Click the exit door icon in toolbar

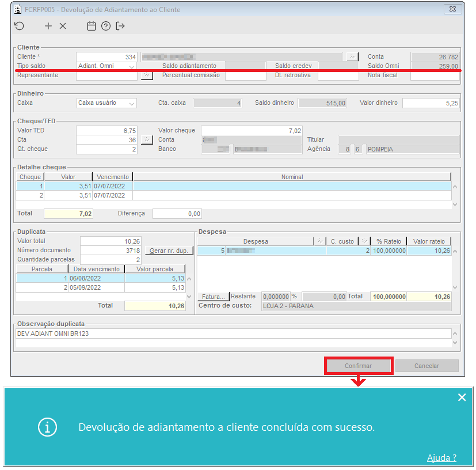pyautogui.click(x=120, y=26)
